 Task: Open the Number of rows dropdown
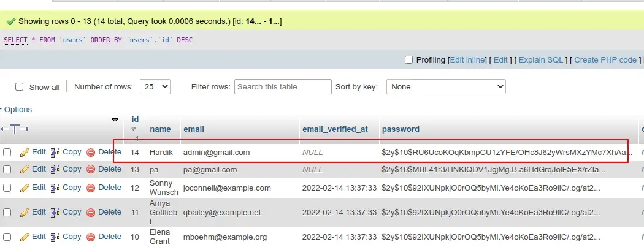point(155,87)
